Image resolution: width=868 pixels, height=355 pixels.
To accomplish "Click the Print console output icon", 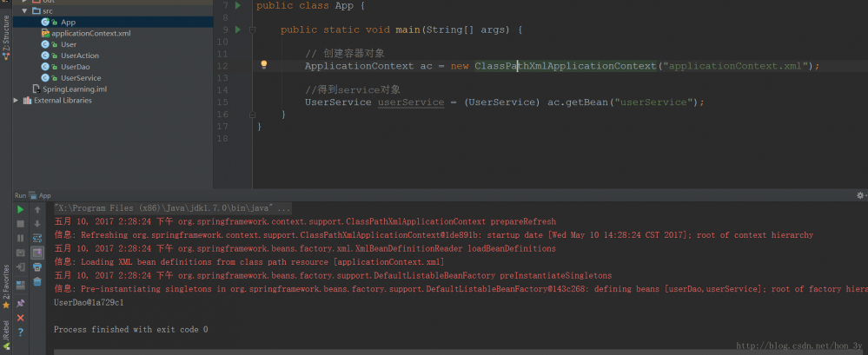I will (37, 267).
